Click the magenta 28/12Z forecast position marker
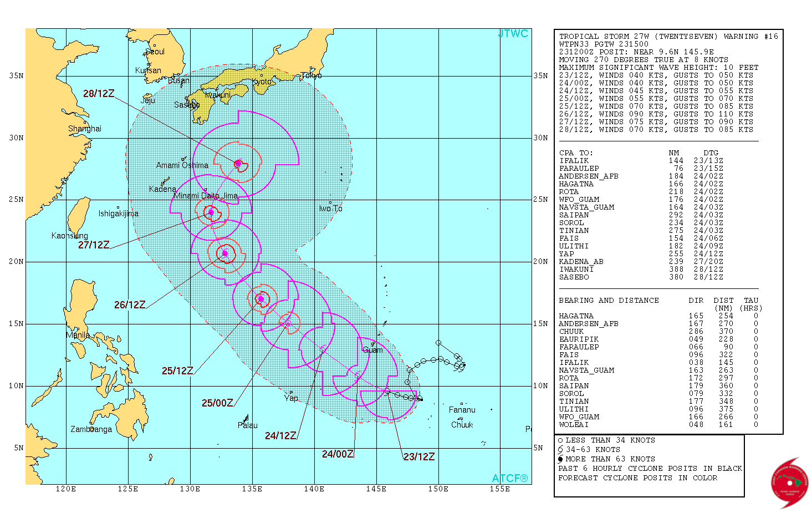The image size is (812, 513). pyautogui.click(x=238, y=164)
